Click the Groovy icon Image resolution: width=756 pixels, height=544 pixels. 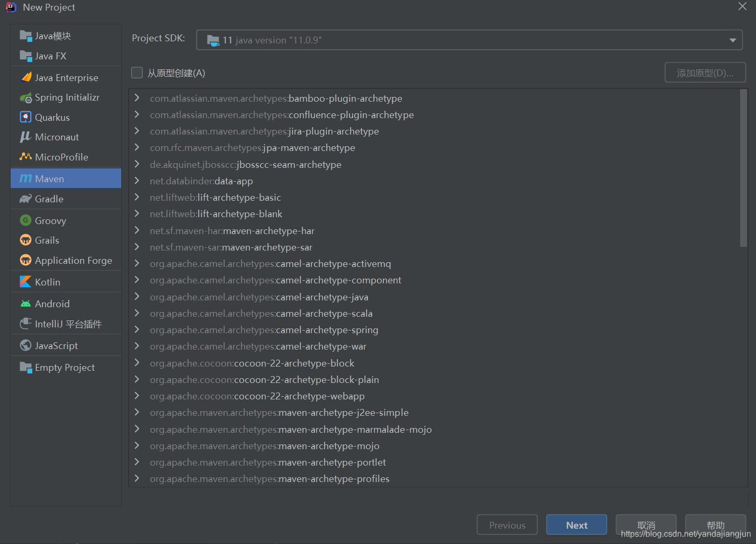[x=25, y=220]
